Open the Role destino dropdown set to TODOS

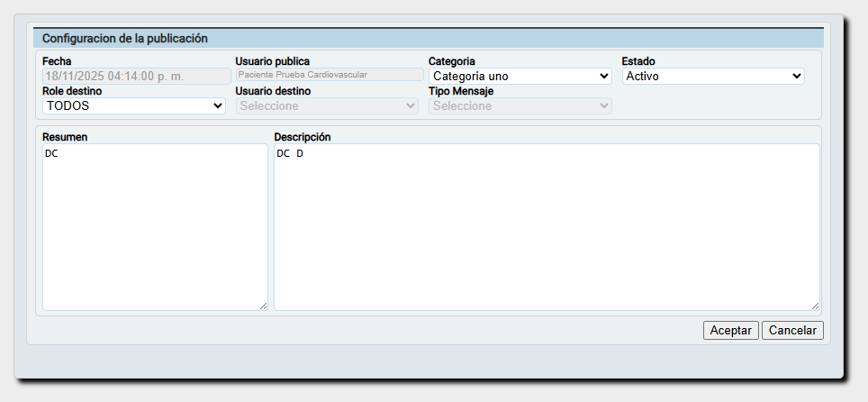click(x=134, y=105)
